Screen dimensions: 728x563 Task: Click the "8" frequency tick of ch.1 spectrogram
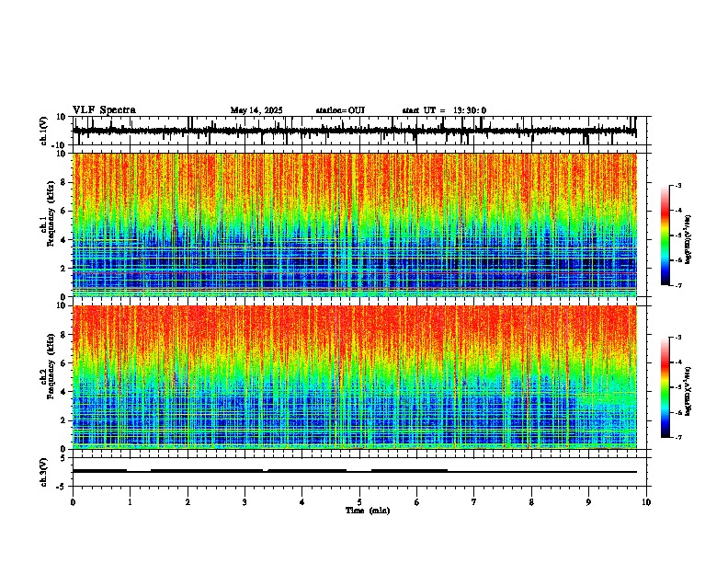click(x=65, y=182)
